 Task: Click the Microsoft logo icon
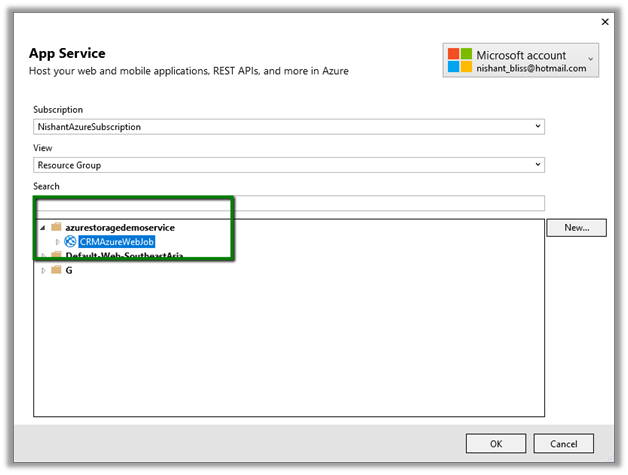[459, 60]
